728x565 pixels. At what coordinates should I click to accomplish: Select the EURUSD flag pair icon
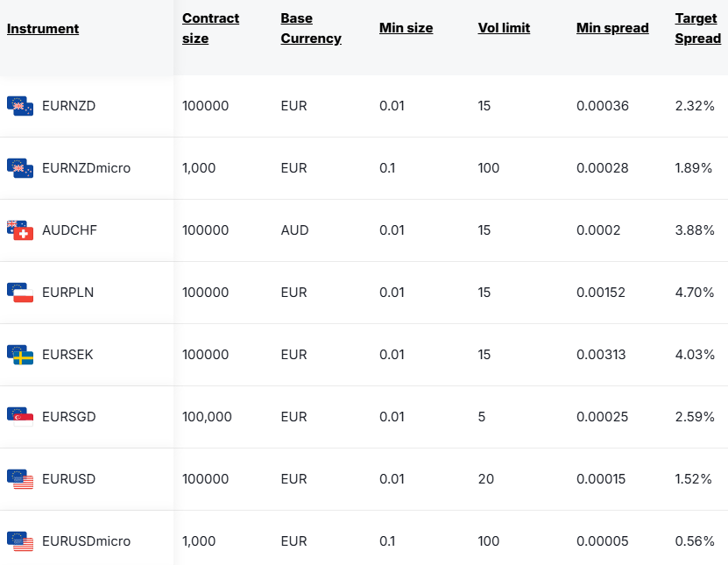pyautogui.click(x=20, y=479)
